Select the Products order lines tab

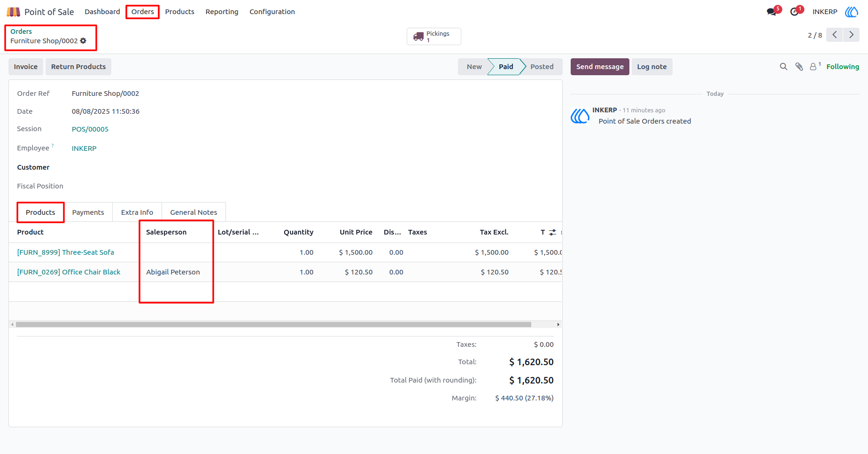point(40,212)
